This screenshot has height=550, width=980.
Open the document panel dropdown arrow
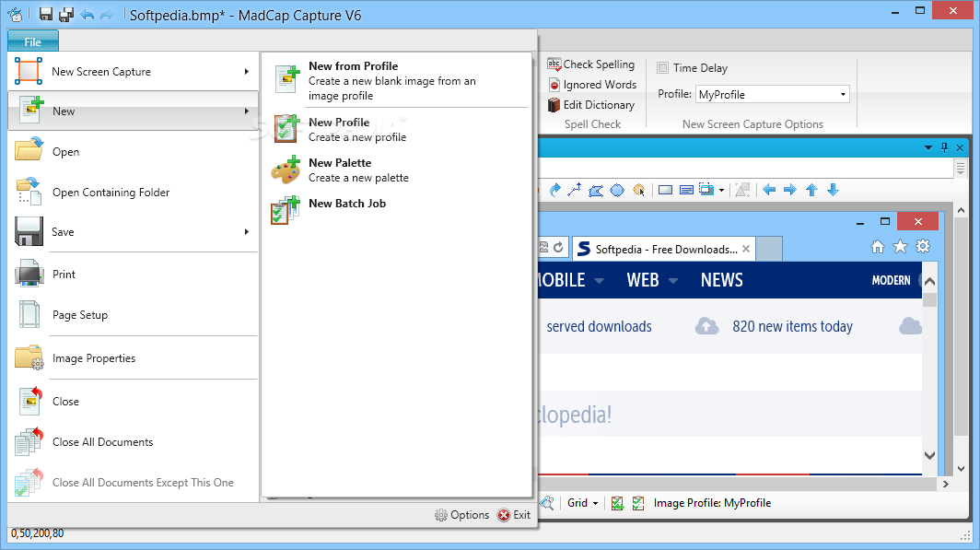point(928,147)
